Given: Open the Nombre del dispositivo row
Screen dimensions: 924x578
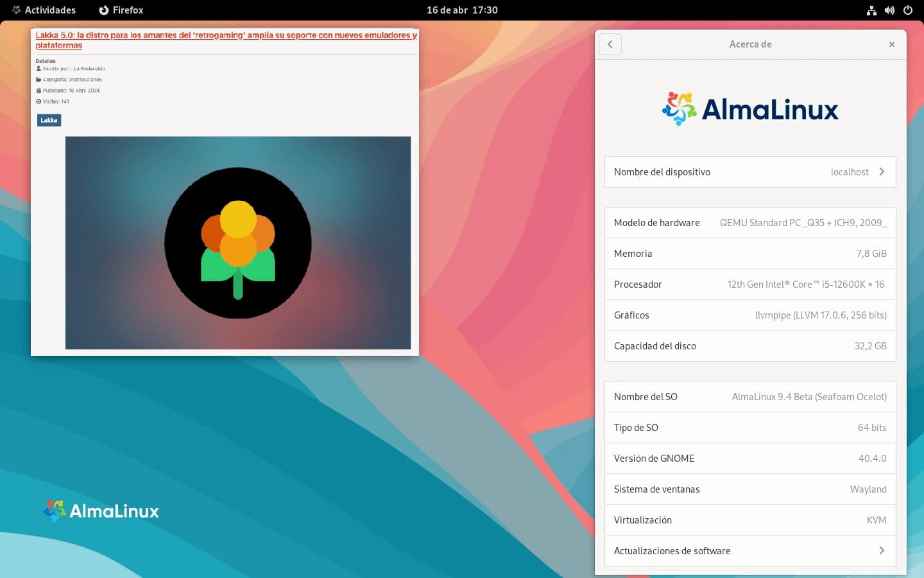Looking at the screenshot, I should tap(750, 172).
